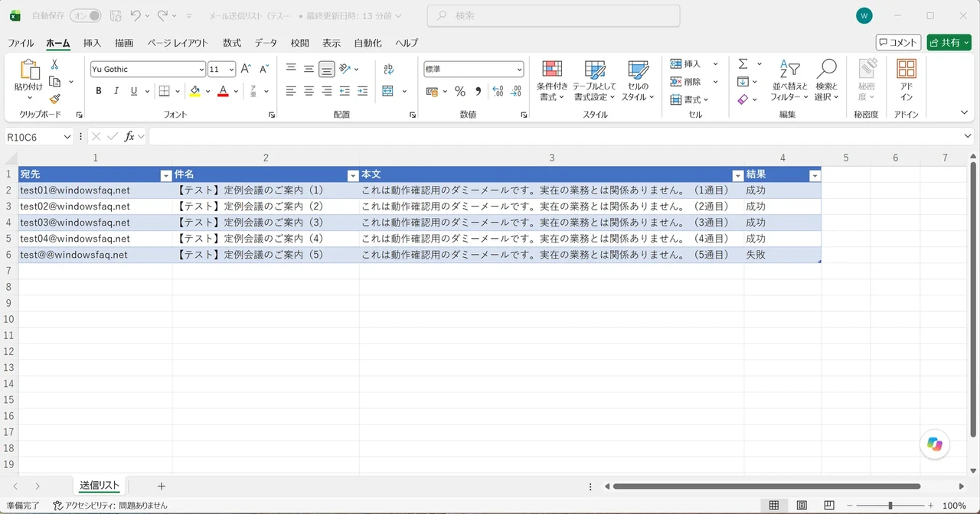Click the search box 検索
Image resolution: width=980 pixels, height=514 pixels.
click(554, 15)
